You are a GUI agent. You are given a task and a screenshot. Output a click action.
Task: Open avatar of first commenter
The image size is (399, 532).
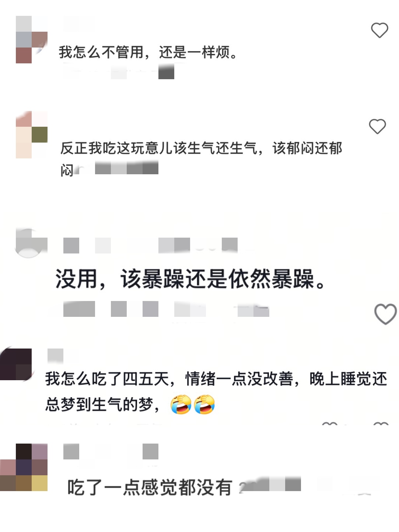32,39
